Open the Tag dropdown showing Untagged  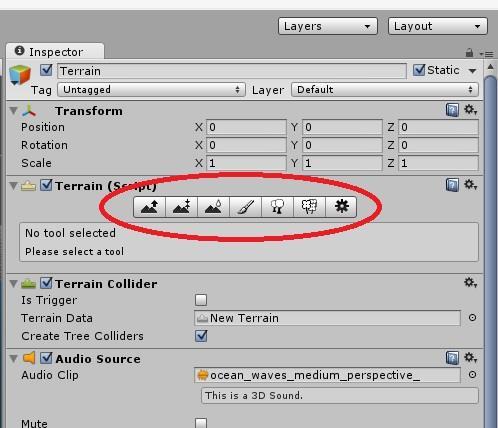pos(151,90)
